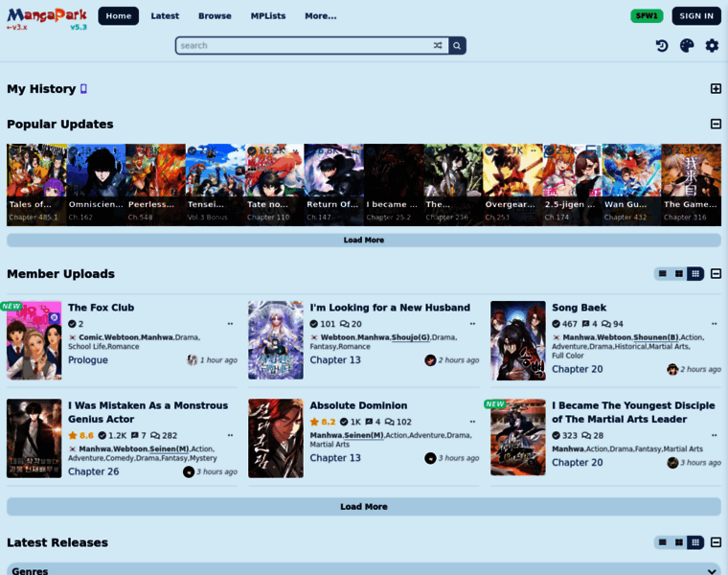Click Song Baek uploader avatar
Screen dimensions: 728x575
(x=672, y=369)
